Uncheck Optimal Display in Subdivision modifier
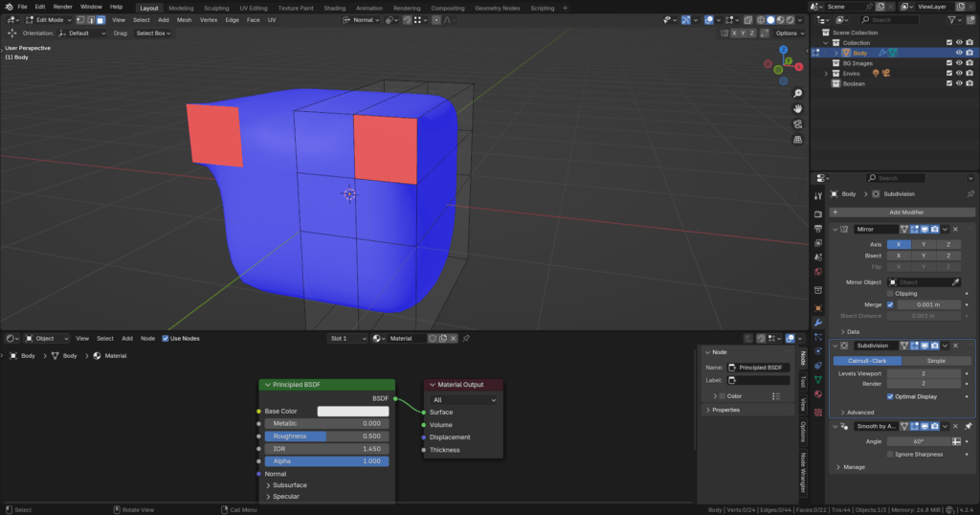The image size is (980, 515). tap(890, 395)
